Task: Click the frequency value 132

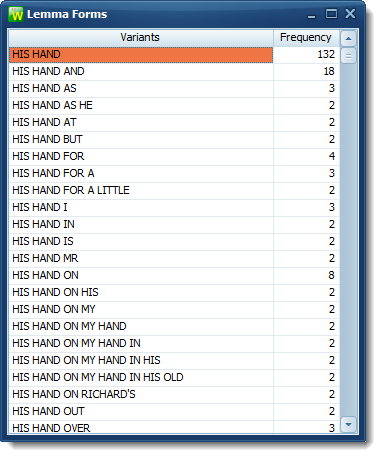Action: [x=326, y=55]
